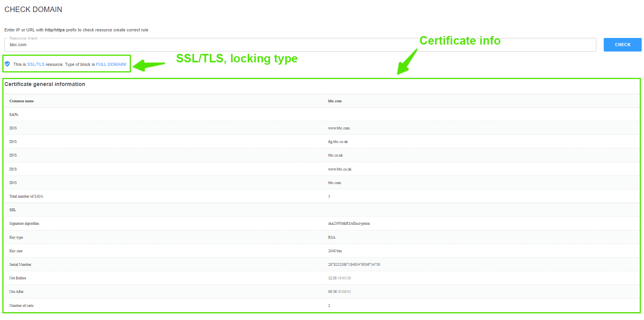The height and width of the screenshot is (320, 644).
Task: Click the certificate serial number value
Action: (x=354, y=265)
